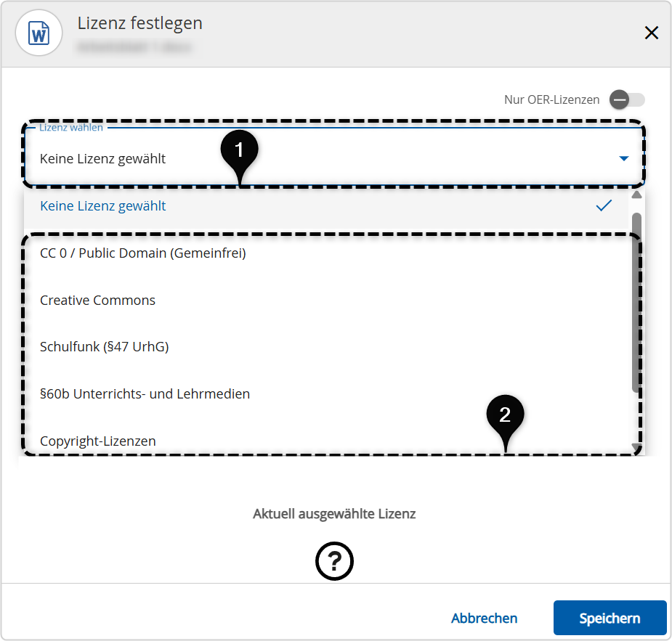Select Keine Lizenz gewählt option

coord(103,206)
